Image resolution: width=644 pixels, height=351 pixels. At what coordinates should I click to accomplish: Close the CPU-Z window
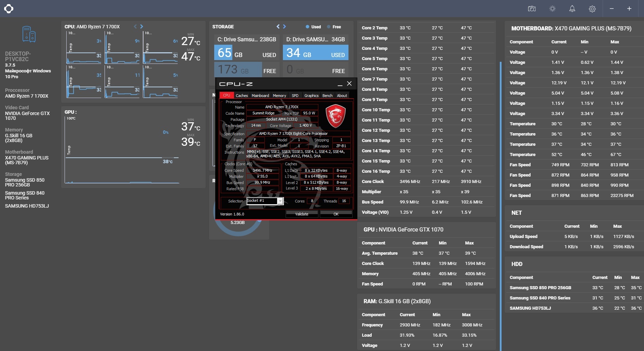pyautogui.click(x=349, y=84)
